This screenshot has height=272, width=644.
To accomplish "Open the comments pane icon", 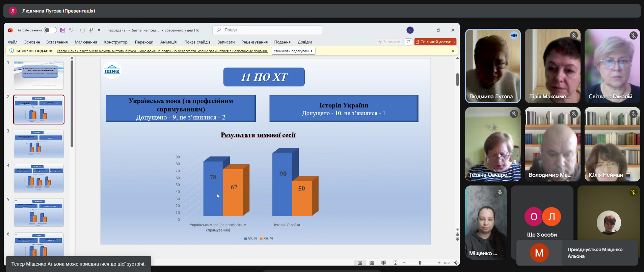I will [408, 42].
